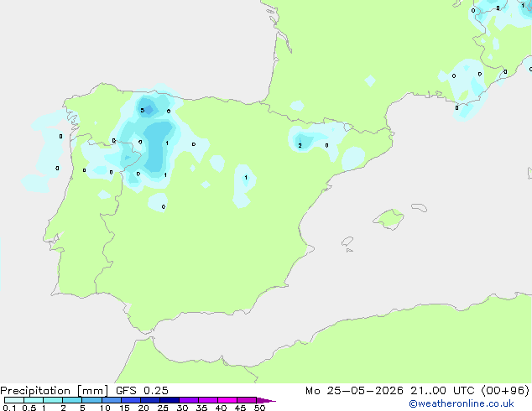Image resolution: width=532 pixels, height=411 pixels.
Task: Click the above-50 mm arrow end of legend
Action: coord(266,400)
